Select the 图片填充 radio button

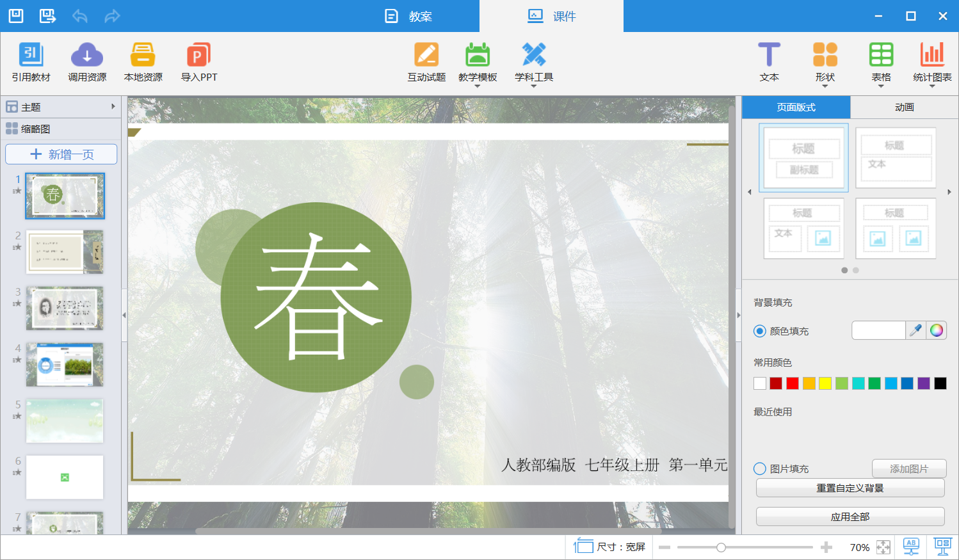760,468
